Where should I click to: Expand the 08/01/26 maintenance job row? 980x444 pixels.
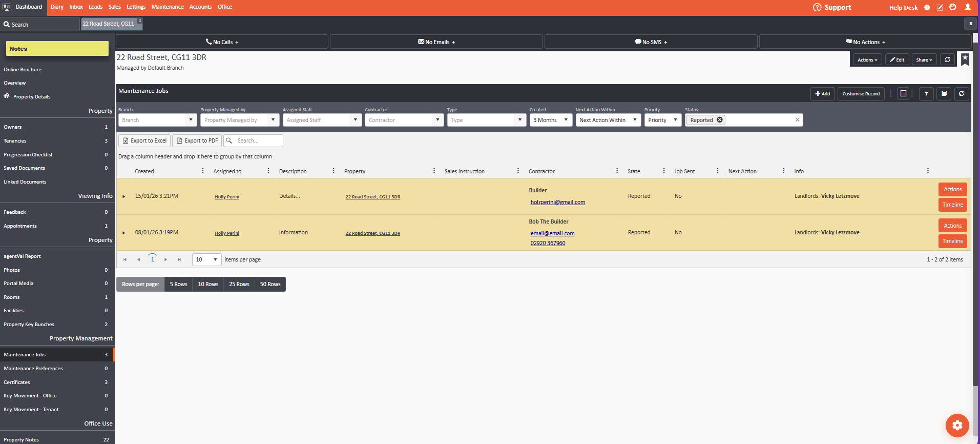click(x=124, y=233)
